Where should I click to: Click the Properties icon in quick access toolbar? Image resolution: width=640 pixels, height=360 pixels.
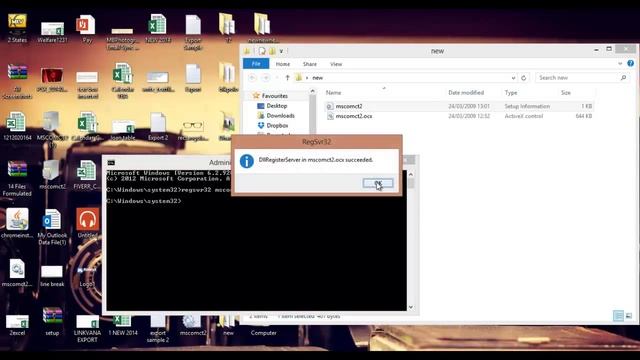click(262, 51)
